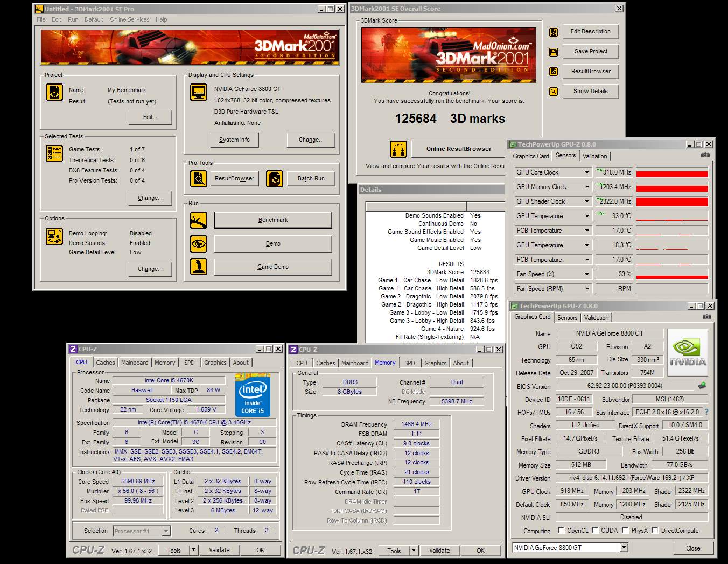Enable the CUDA checkbox in GPU-Z
The image size is (728, 564).
(x=595, y=531)
